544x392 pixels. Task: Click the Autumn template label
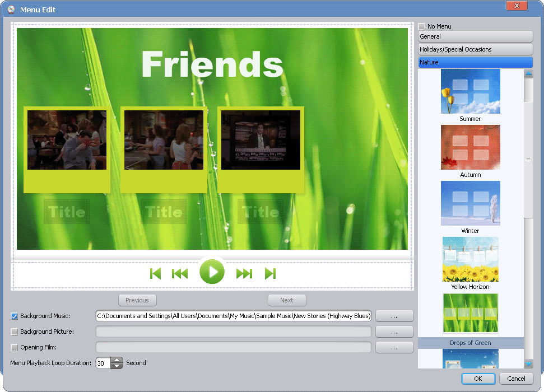pos(471,175)
